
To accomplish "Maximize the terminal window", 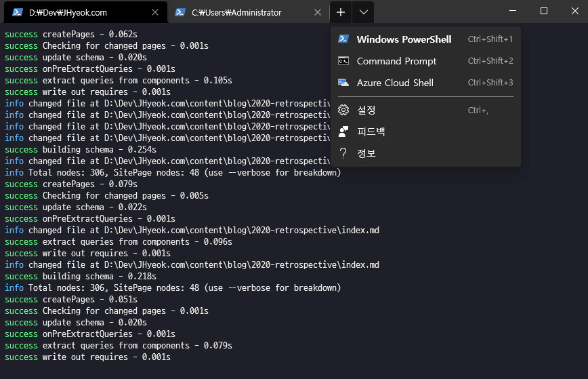I will coord(544,11).
